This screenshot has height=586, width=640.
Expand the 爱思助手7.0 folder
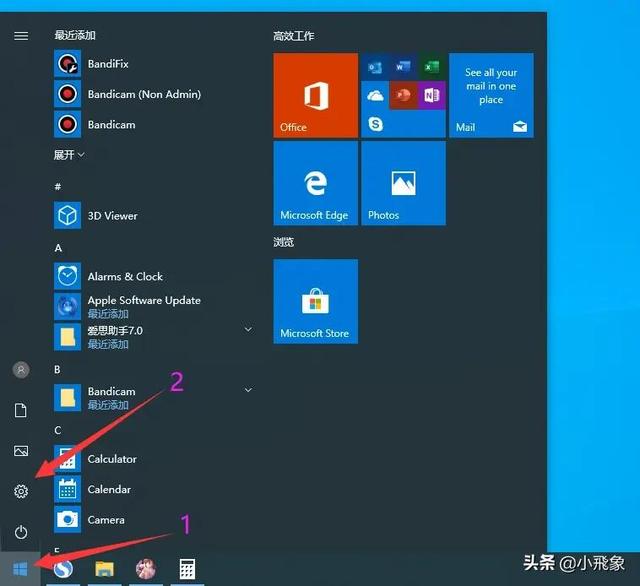click(x=248, y=329)
